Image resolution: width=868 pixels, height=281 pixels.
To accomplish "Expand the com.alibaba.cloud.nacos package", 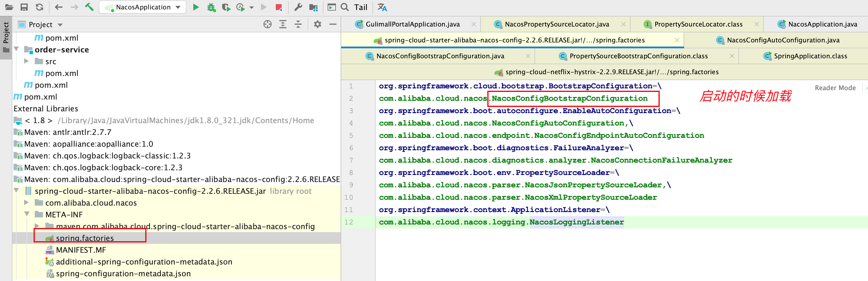I will (x=27, y=202).
